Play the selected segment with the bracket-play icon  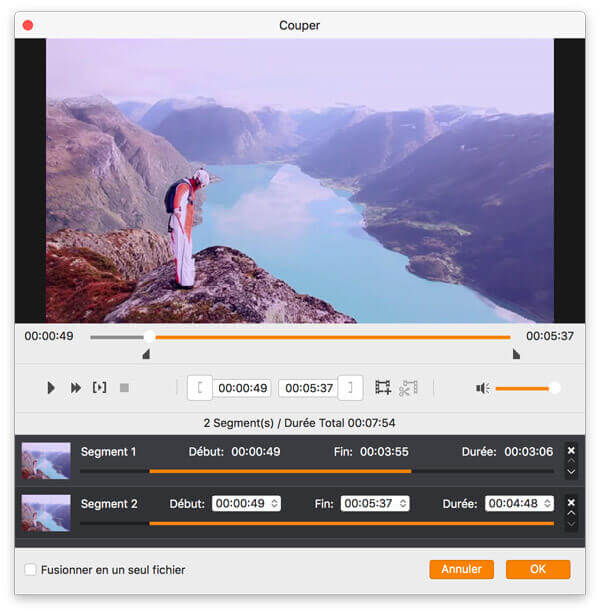[99, 387]
